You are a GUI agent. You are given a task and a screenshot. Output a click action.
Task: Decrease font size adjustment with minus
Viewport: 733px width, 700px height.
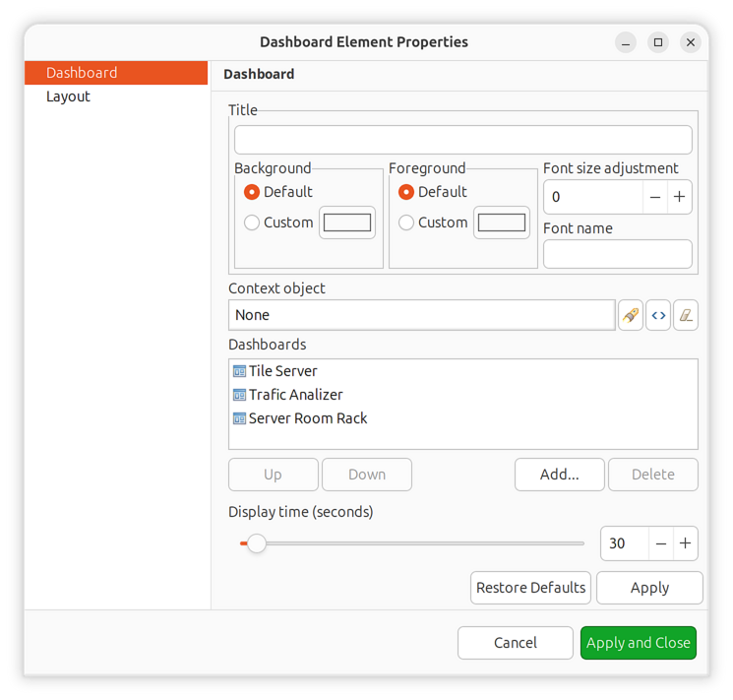pyautogui.click(x=655, y=197)
